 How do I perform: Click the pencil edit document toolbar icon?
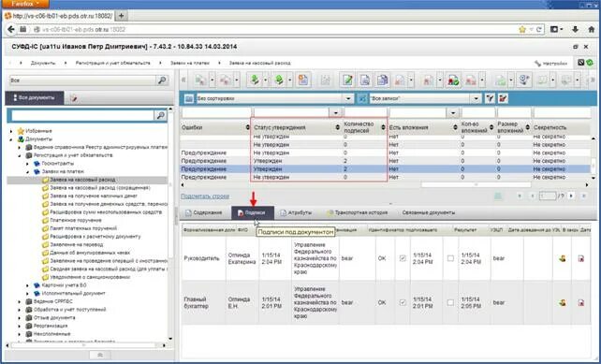coord(347,80)
